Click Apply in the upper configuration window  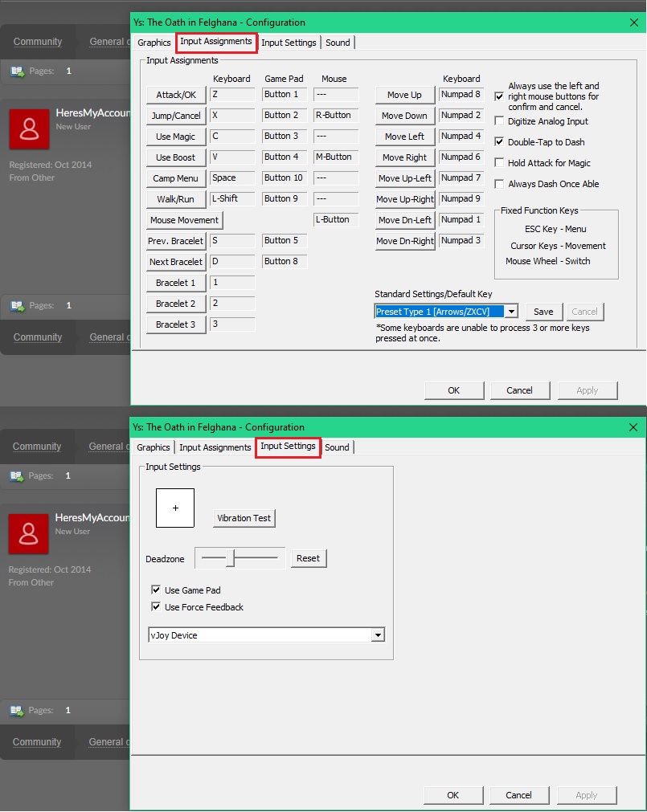[x=588, y=390]
